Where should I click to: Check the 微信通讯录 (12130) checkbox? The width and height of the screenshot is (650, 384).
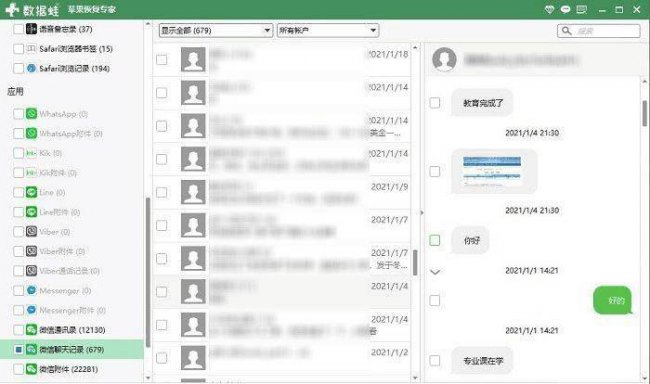18,330
